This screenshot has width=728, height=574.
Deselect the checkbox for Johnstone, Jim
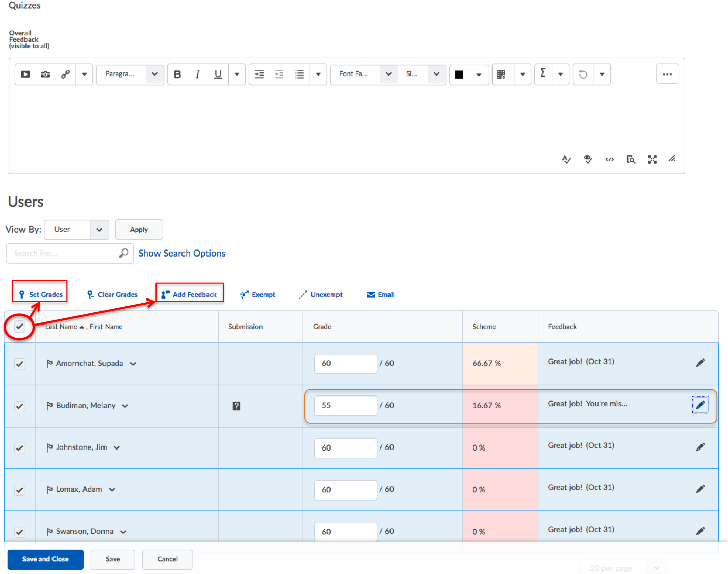19,448
